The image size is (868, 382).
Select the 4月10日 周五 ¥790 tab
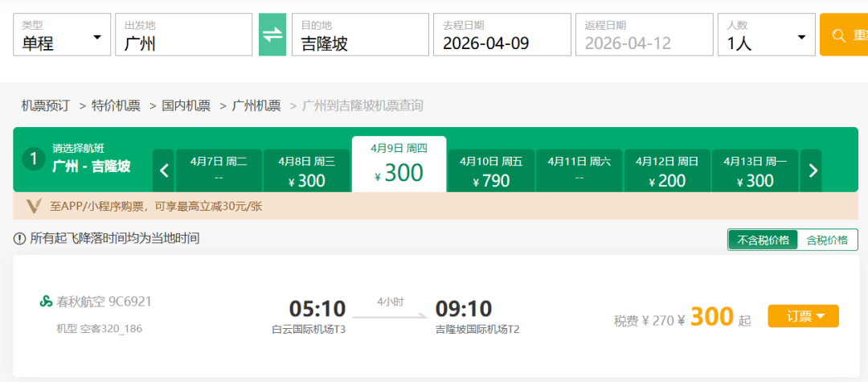(491, 170)
